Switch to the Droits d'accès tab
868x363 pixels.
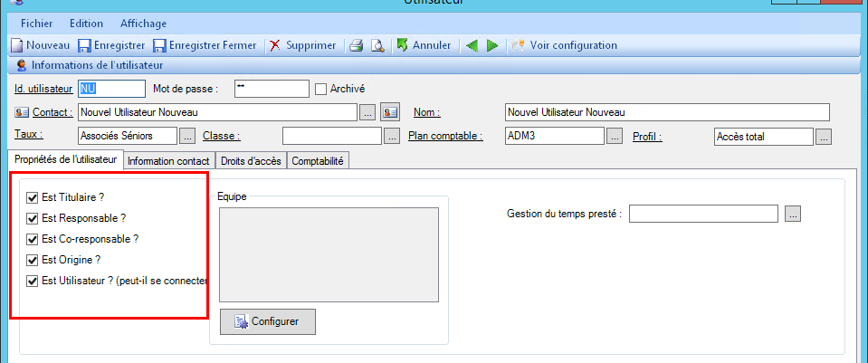tap(251, 160)
